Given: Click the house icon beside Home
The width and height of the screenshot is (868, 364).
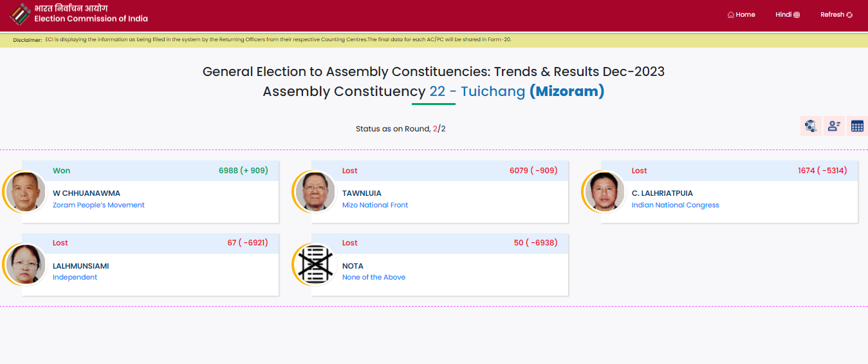Looking at the screenshot, I should 730,15.
